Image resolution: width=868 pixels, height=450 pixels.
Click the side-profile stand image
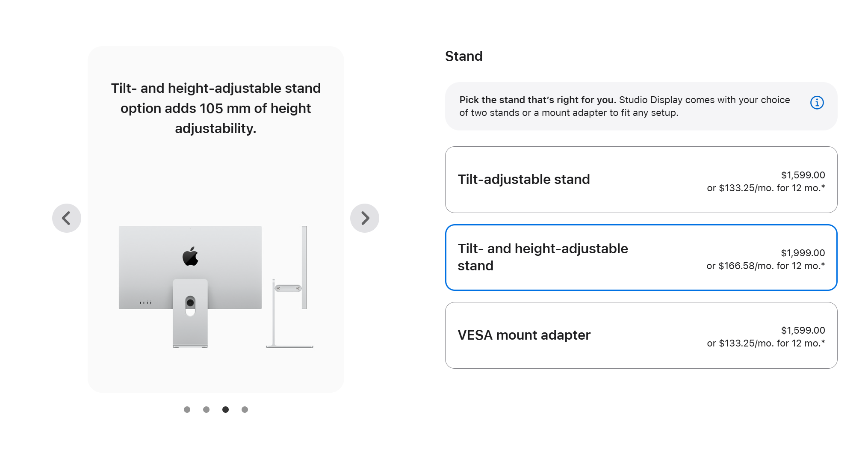291,287
